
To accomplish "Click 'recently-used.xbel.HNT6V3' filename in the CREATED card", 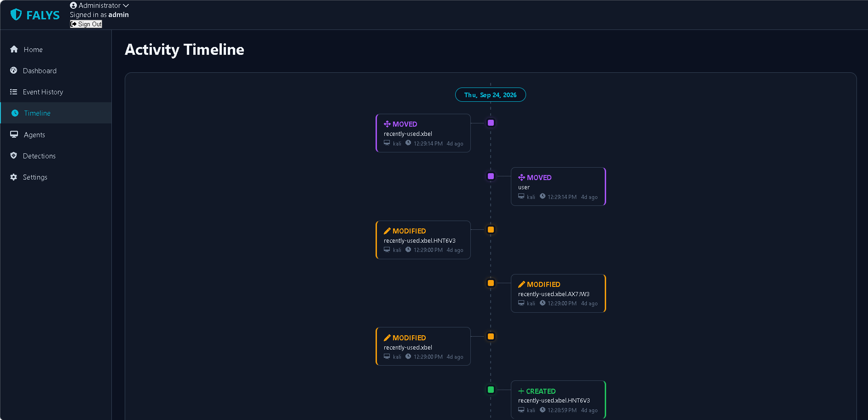I will 554,401.
